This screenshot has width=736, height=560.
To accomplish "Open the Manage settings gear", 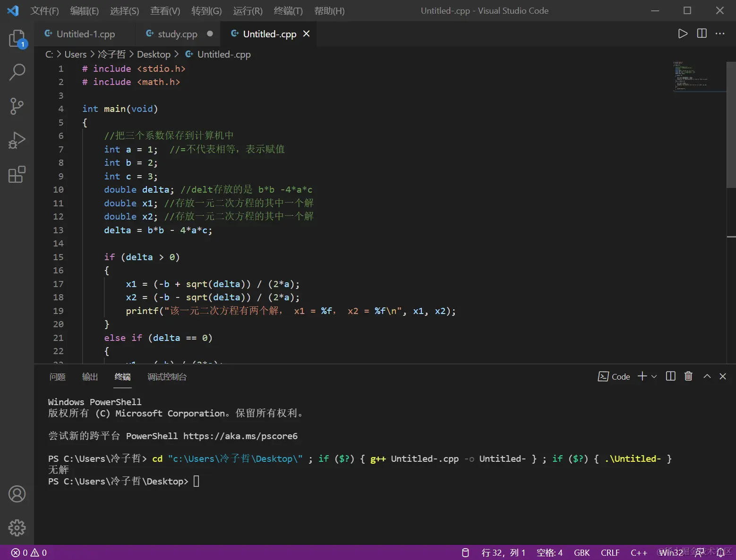I will [17, 527].
